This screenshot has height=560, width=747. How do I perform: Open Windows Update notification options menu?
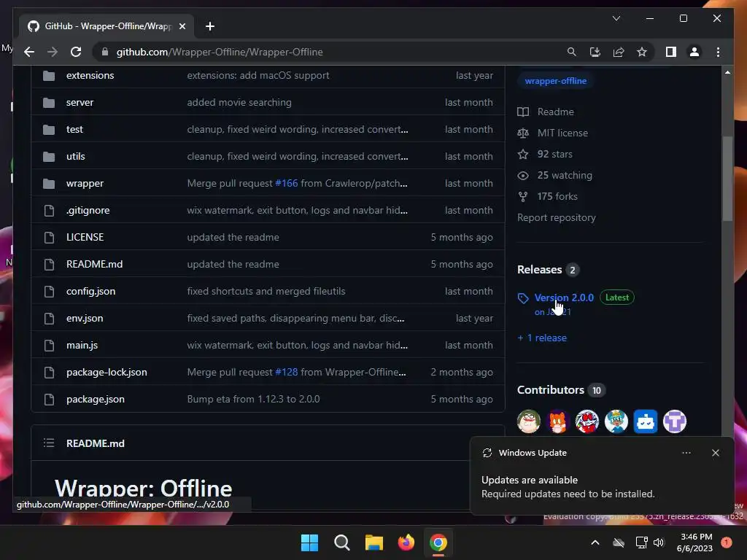click(x=686, y=453)
